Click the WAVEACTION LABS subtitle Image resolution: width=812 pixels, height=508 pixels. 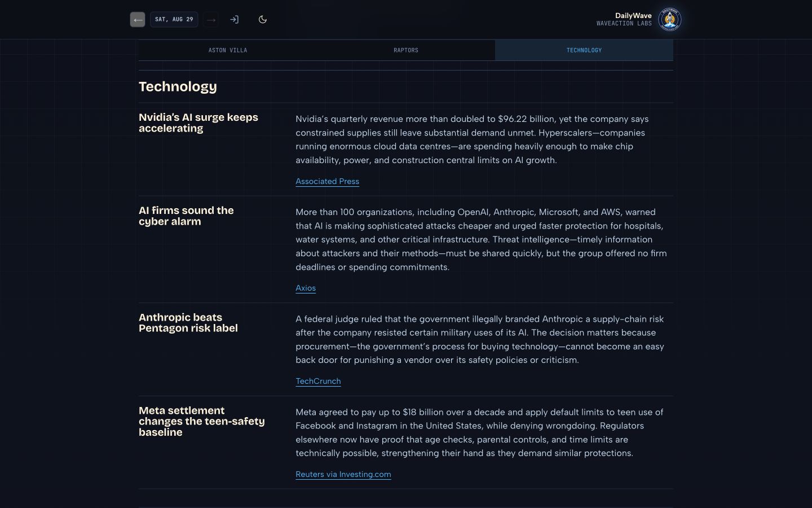(624, 24)
